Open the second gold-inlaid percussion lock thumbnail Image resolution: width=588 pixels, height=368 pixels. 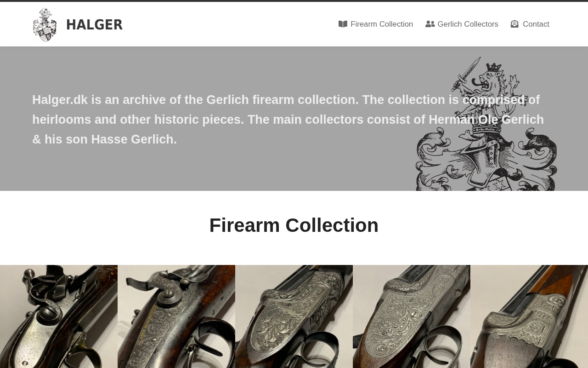(176, 316)
